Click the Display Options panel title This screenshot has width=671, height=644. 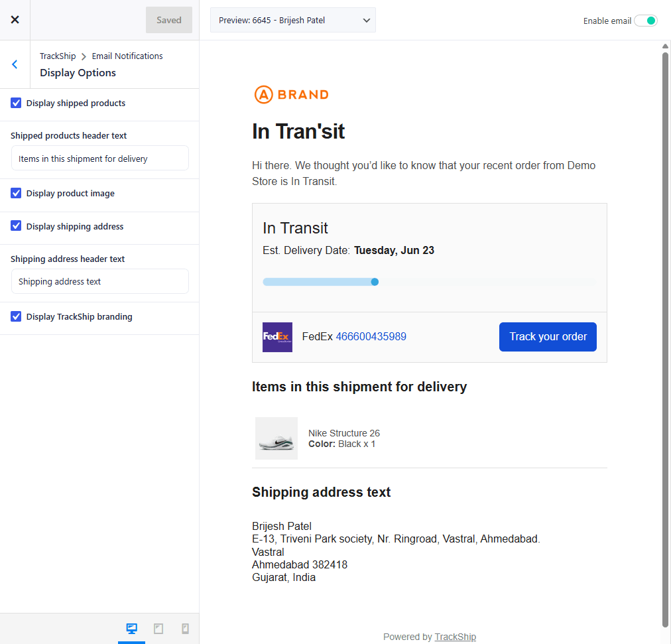coord(78,73)
